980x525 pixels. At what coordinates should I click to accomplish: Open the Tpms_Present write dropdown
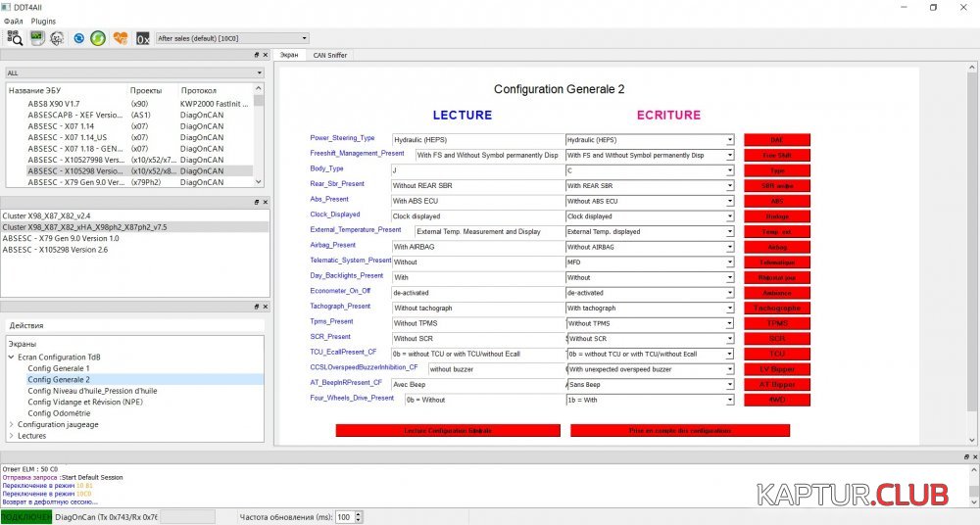point(729,324)
